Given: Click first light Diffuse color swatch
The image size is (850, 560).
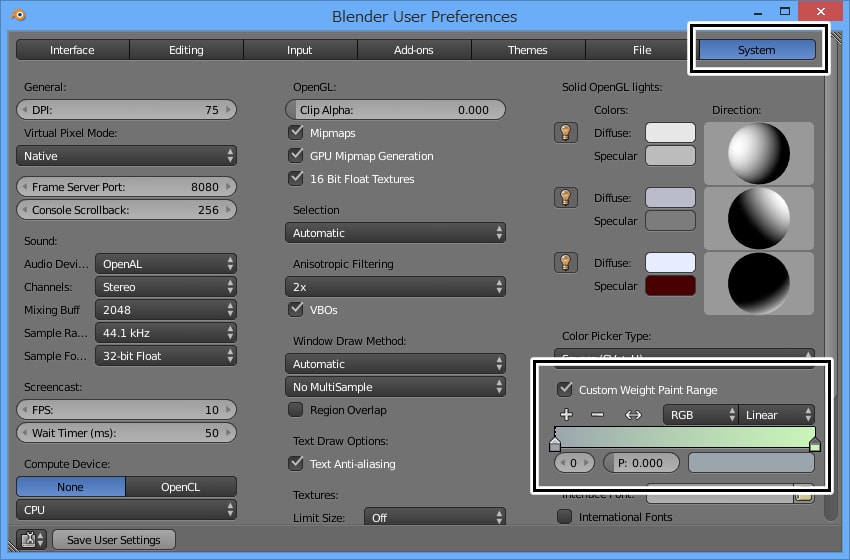Looking at the screenshot, I should click(670, 133).
